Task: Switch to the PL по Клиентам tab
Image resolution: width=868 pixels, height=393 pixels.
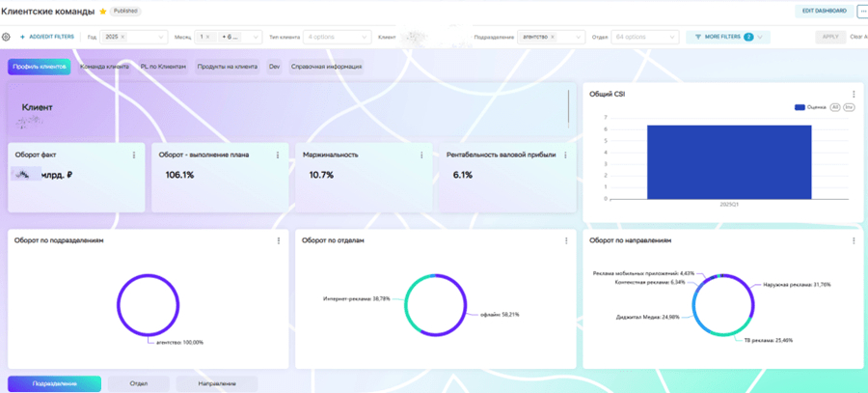Action: pyautogui.click(x=163, y=67)
